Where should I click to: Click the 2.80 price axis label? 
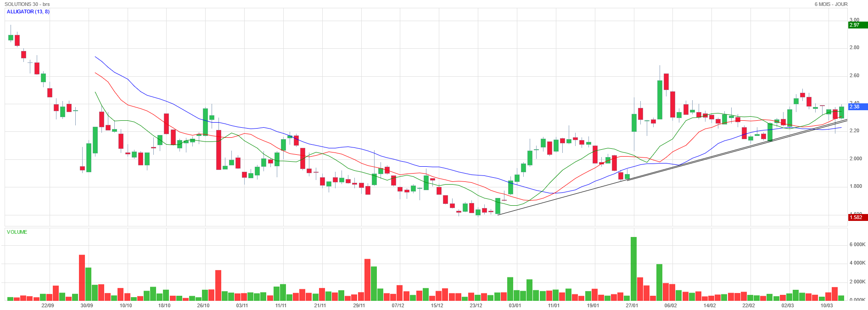[x=854, y=47]
